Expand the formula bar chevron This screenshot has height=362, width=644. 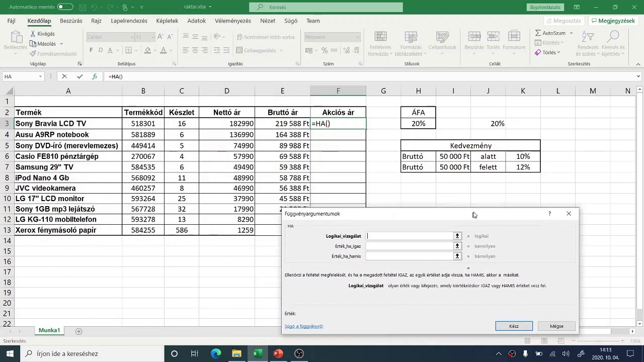pos(638,76)
